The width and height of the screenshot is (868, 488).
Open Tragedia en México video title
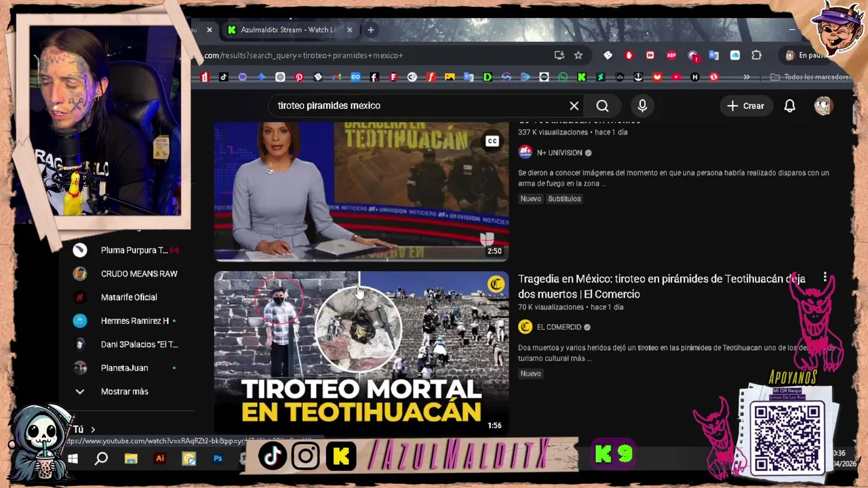662,287
